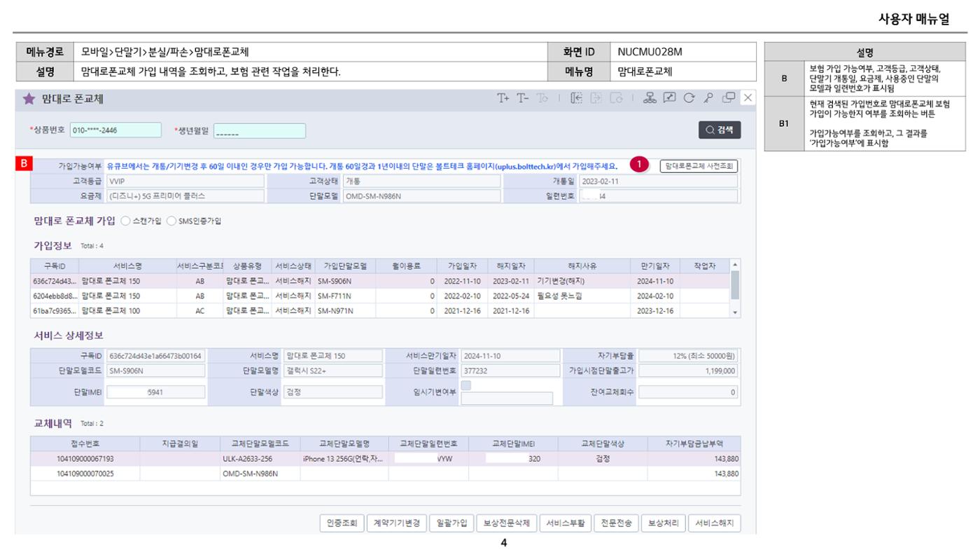Click the ULK-A2633-256 model code cell
The width and height of the screenshot is (980, 552).
click(x=260, y=459)
